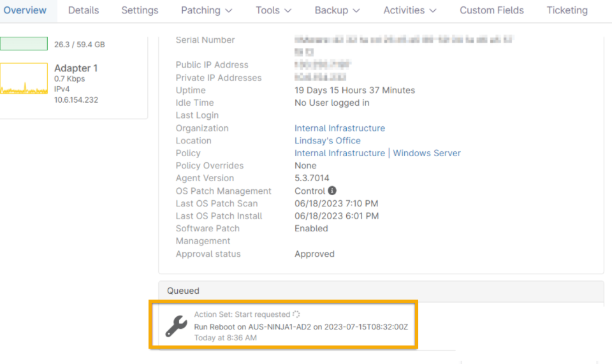Viewport: 612px width, 364px height.
Task: Expand the Patching dropdown menu
Action: (x=207, y=10)
